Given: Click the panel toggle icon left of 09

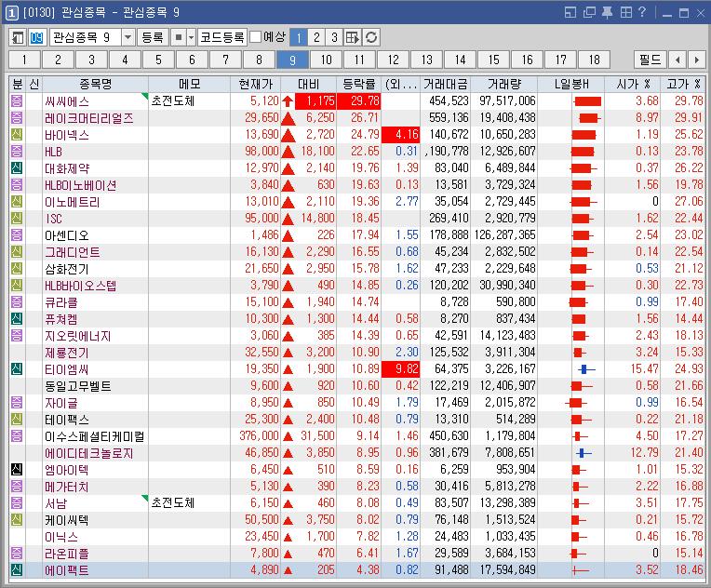Looking at the screenshot, I should coord(18,37).
